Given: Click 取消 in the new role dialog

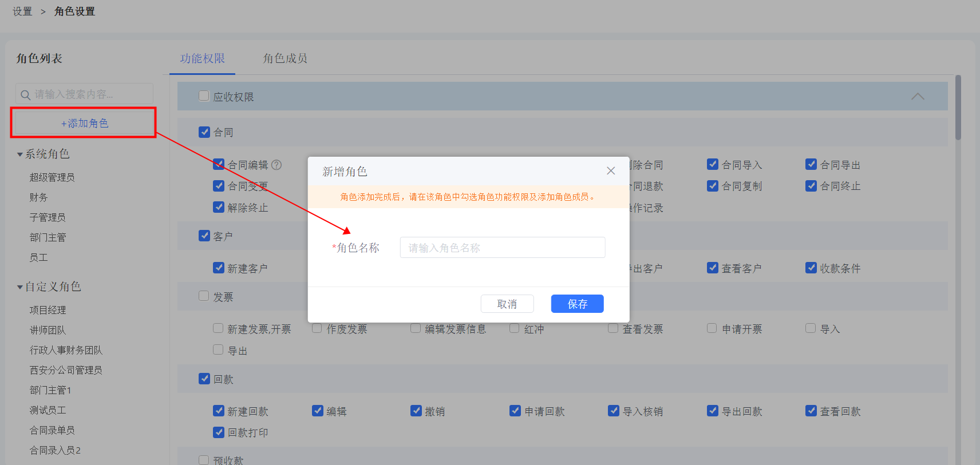Looking at the screenshot, I should (507, 304).
